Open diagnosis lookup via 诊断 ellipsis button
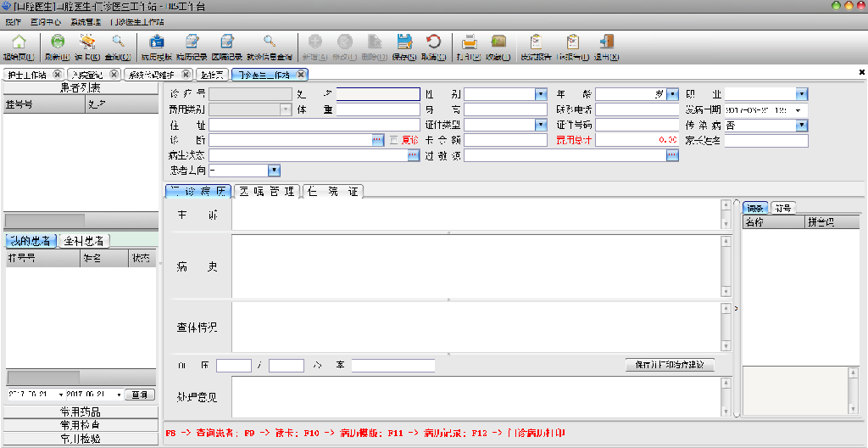 (x=377, y=140)
